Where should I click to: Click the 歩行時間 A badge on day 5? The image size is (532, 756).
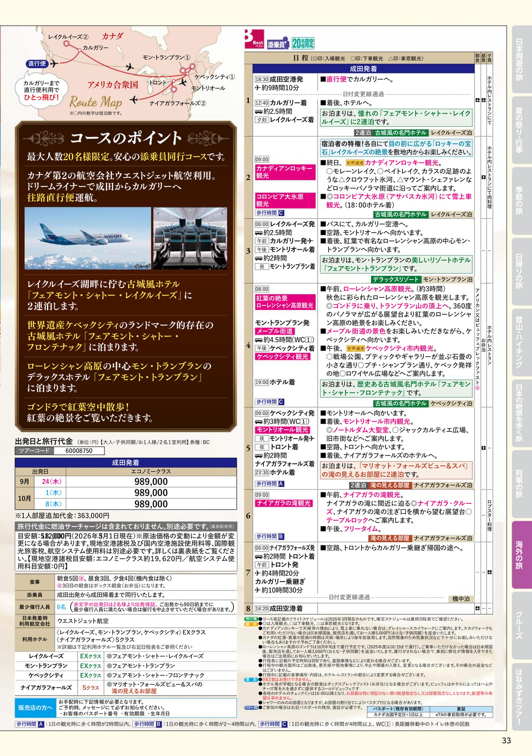point(270,484)
